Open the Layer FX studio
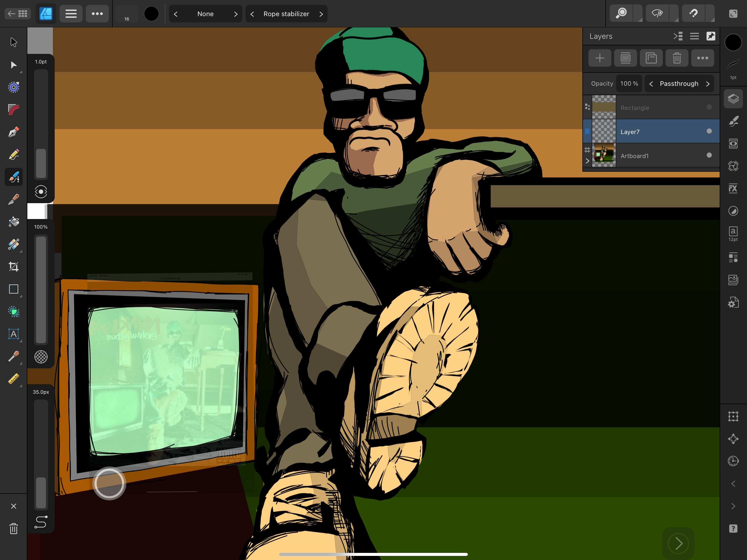This screenshot has width=747, height=560. click(733, 188)
